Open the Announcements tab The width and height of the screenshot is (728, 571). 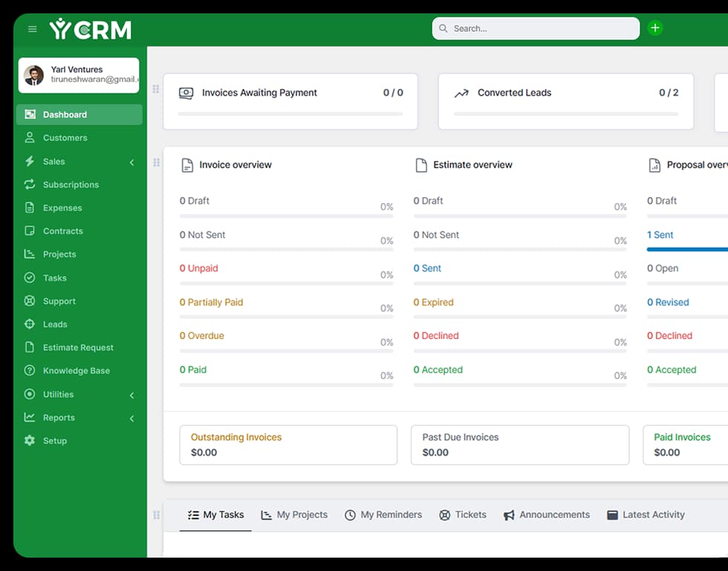[x=547, y=514]
